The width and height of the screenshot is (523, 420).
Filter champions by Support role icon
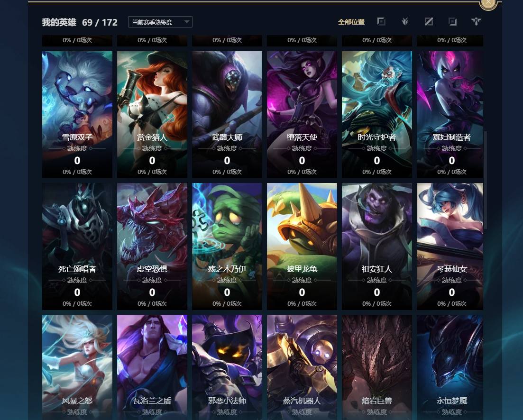(477, 22)
